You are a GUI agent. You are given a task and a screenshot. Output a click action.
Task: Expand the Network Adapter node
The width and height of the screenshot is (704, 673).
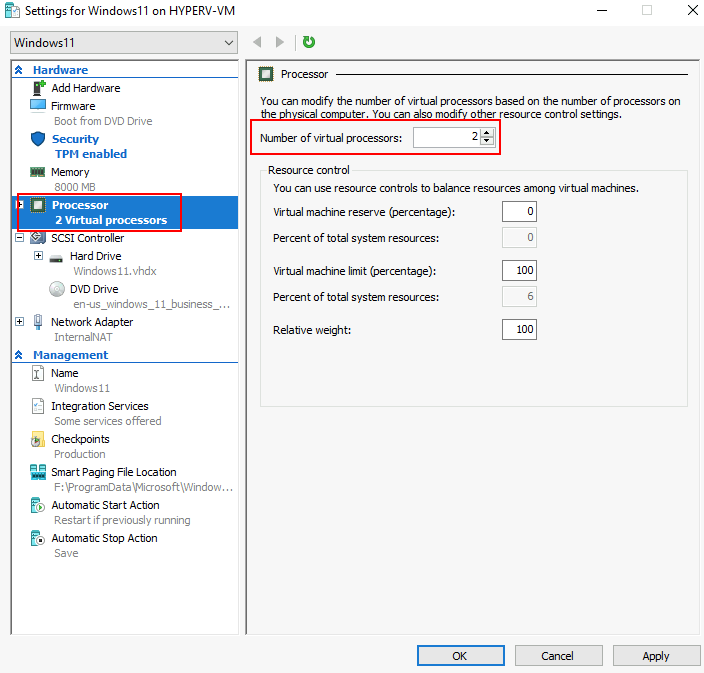pyautogui.click(x=20, y=321)
